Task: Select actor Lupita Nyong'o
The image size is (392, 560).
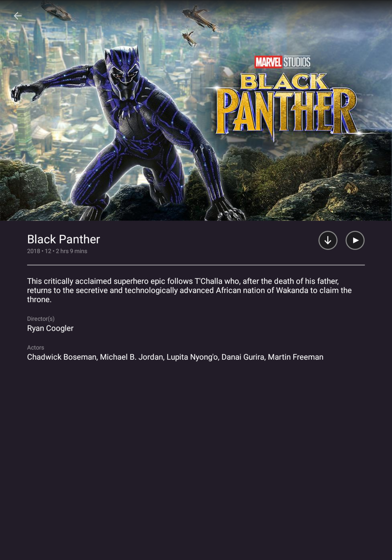Action: (192, 357)
